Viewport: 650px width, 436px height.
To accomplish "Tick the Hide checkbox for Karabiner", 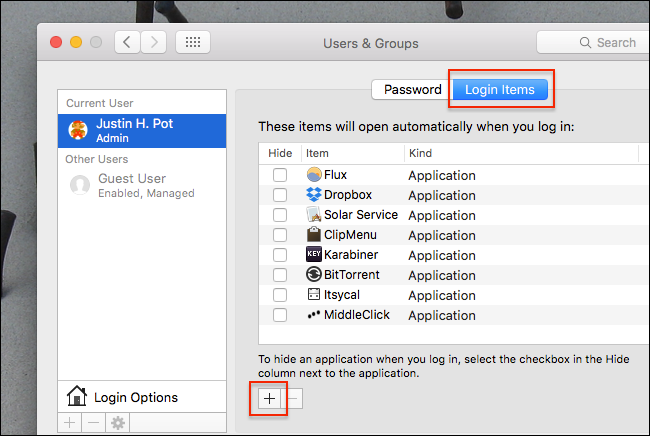I will click(280, 254).
